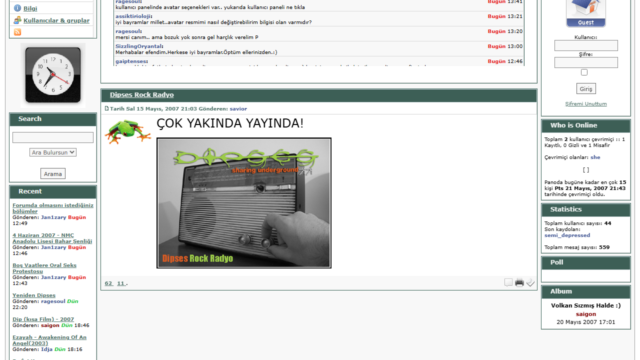Click the Giriş login button
The image size is (640, 360).
(586, 89)
